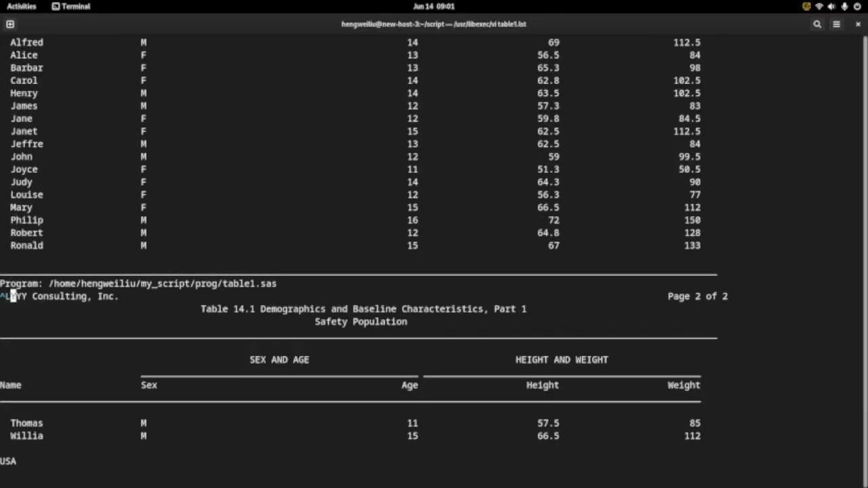Viewport: 868px width, 488px height.
Task: Select the name Judy
Action: tap(21, 182)
